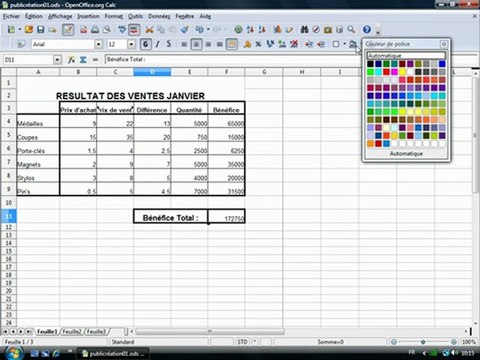Insert a hyperlink
This screenshot has height=360, width=480.
238,30
